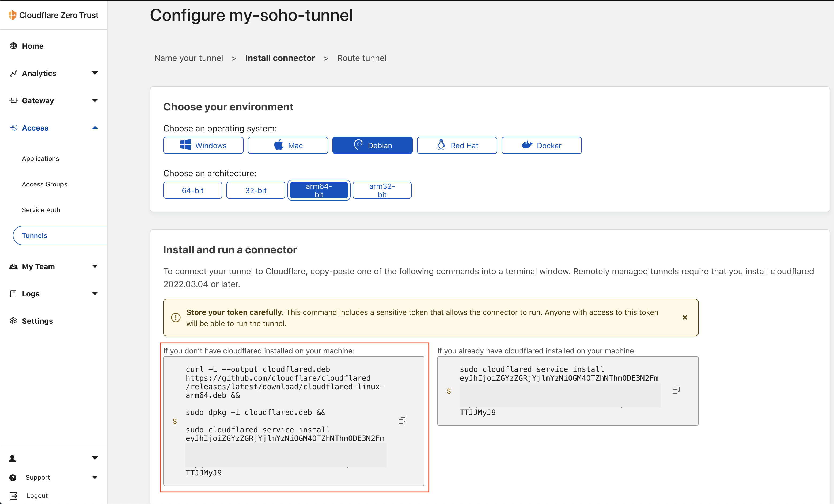834x504 pixels.
Task: Choose arm64-bit architecture
Action: (x=319, y=190)
